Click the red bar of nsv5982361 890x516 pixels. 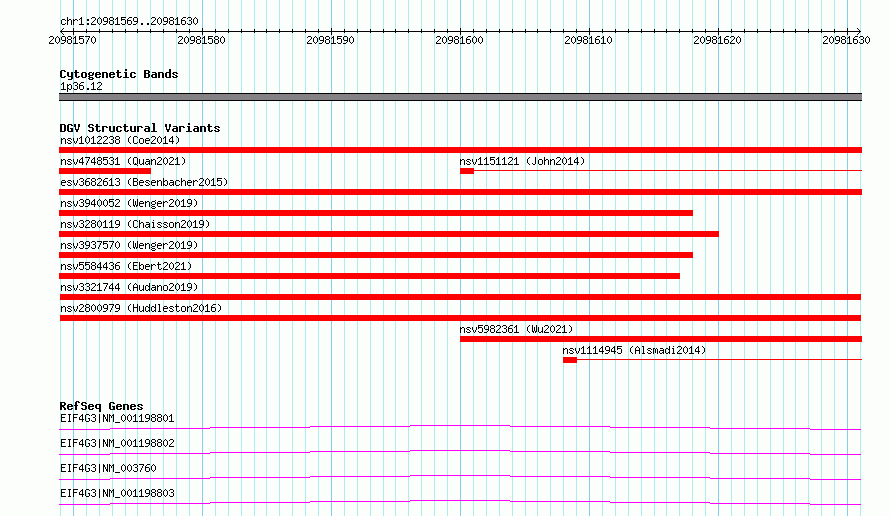pyautogui.click(x=661, y=339)
